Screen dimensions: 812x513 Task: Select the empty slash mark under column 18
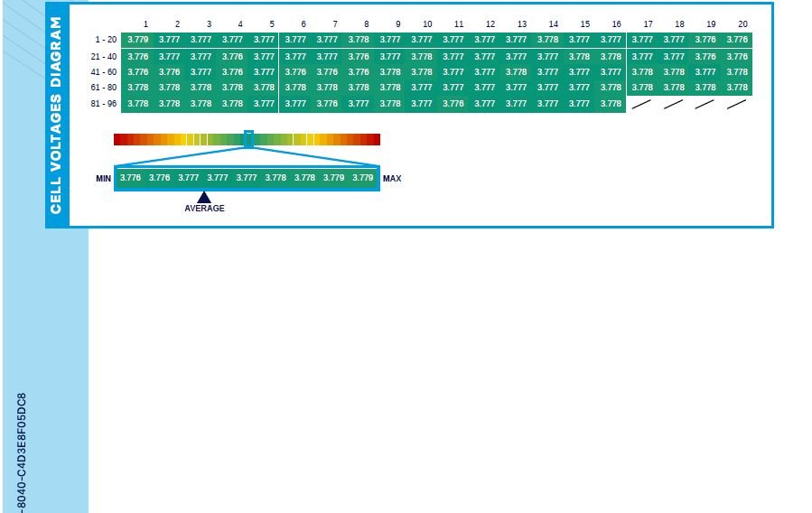click(x=674, y=104)
